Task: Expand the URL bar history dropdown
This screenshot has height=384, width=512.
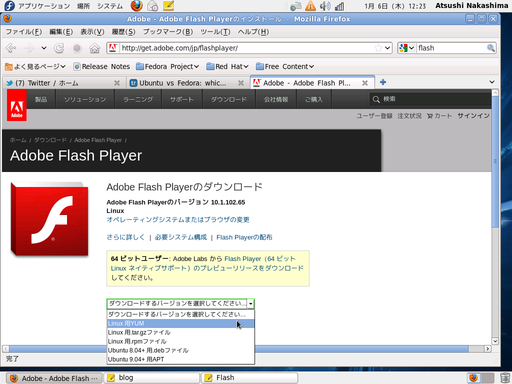Action: [x=387, y=48]
